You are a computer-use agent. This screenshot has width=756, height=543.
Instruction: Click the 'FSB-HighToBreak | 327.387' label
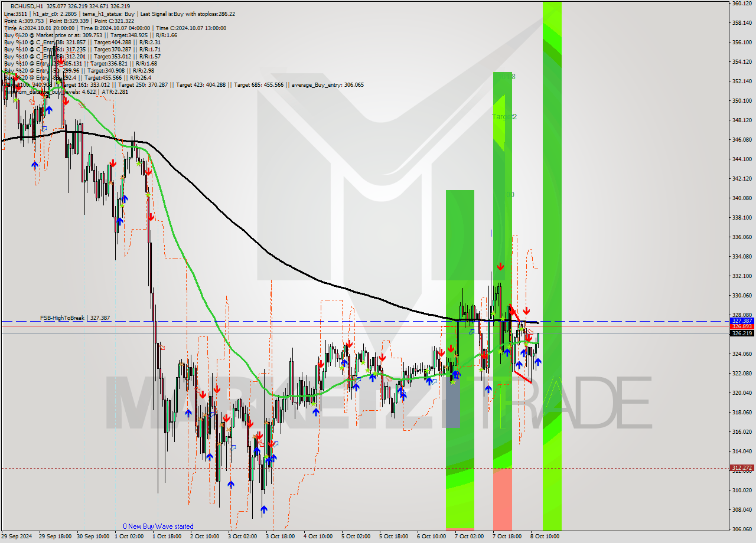click(75, 318)
